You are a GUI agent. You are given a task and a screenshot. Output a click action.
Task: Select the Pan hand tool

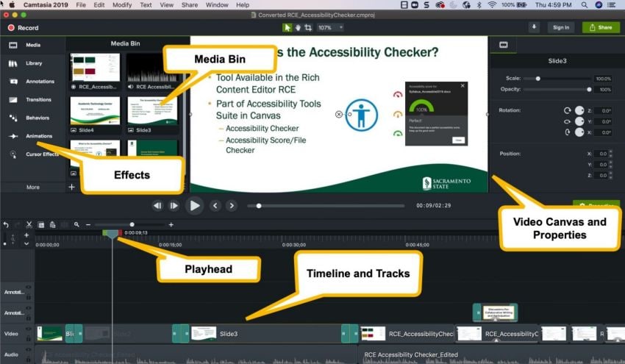(x=298, y=27)
